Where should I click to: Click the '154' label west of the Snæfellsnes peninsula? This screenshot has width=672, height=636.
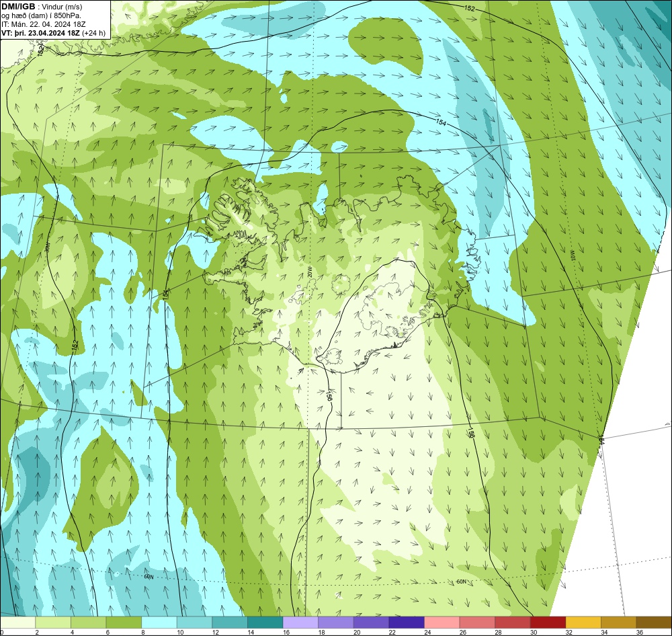point(165,294)
